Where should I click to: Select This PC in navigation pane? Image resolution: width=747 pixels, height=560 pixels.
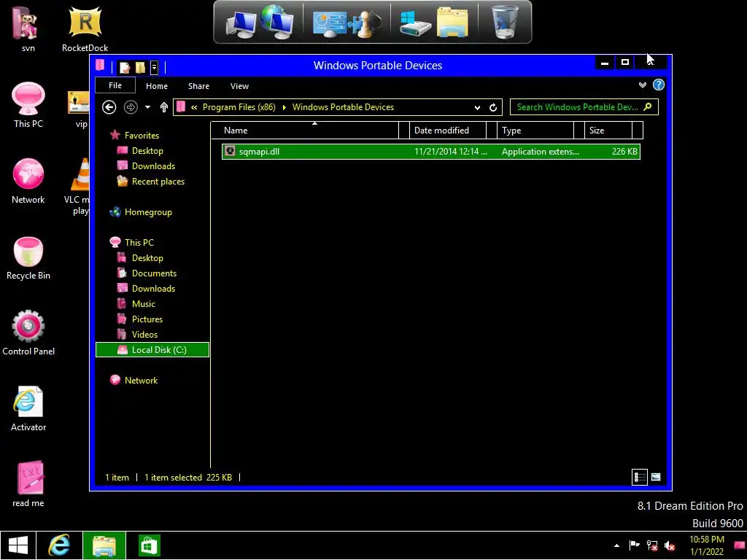click(139, 242)
